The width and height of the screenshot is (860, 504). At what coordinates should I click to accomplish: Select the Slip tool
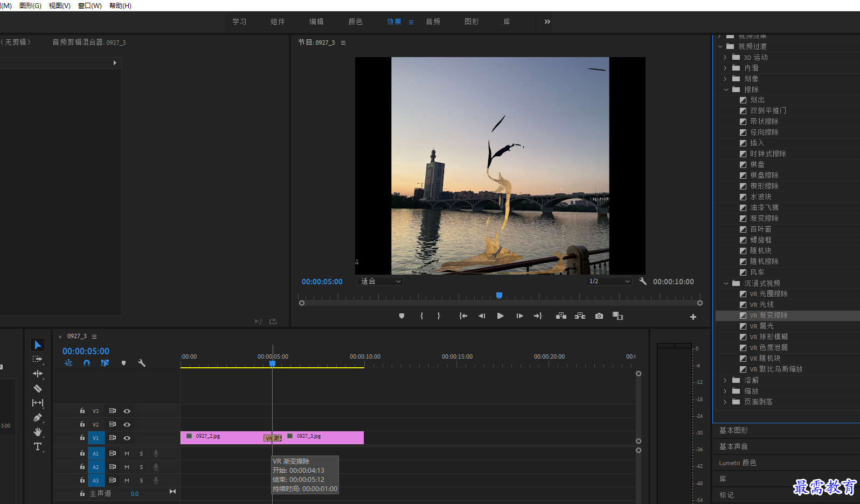(x=38, y=403)
